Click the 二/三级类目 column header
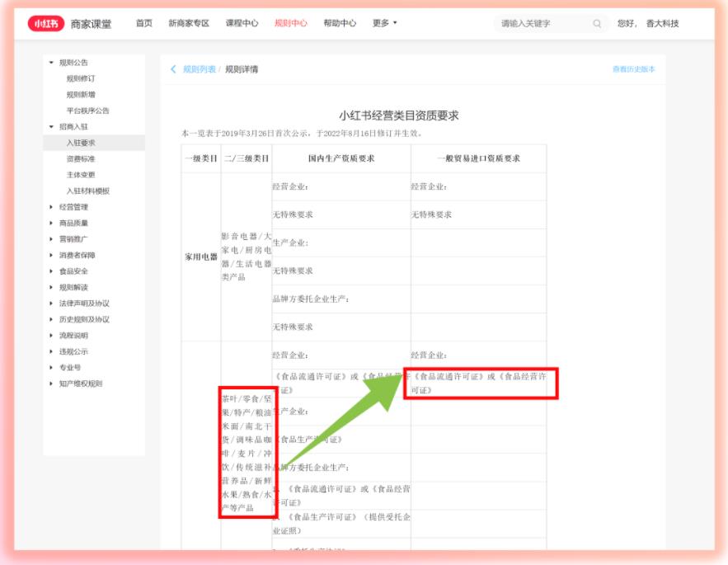Image resolution: width=728 pixels, height=565 pixels. click(x=247, y=158)
